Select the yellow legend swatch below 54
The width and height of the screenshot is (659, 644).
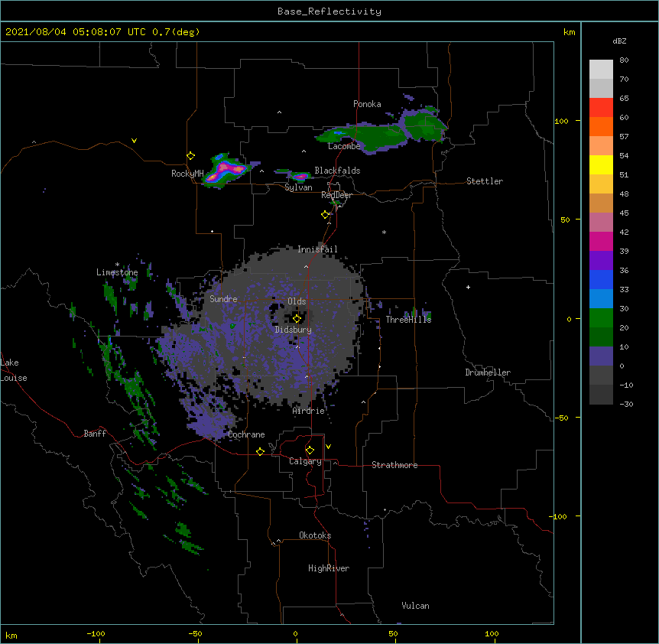[601, 164]
